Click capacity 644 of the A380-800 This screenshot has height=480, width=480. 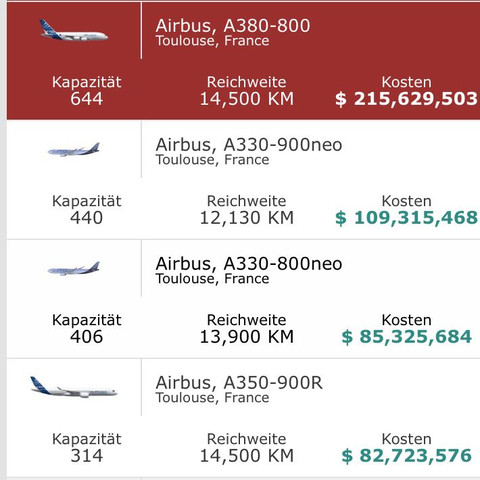86,99
